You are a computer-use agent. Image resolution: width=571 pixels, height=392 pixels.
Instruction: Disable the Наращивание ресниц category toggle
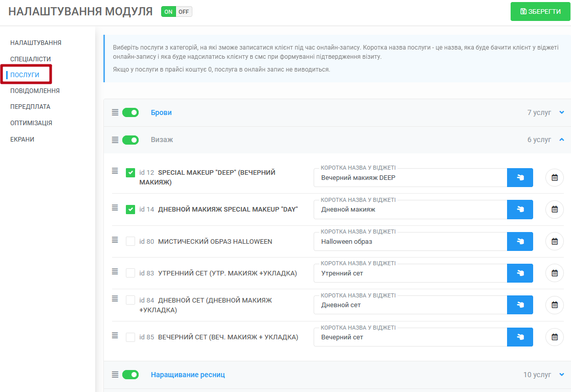pyautogui.click(x=130, y=375)
